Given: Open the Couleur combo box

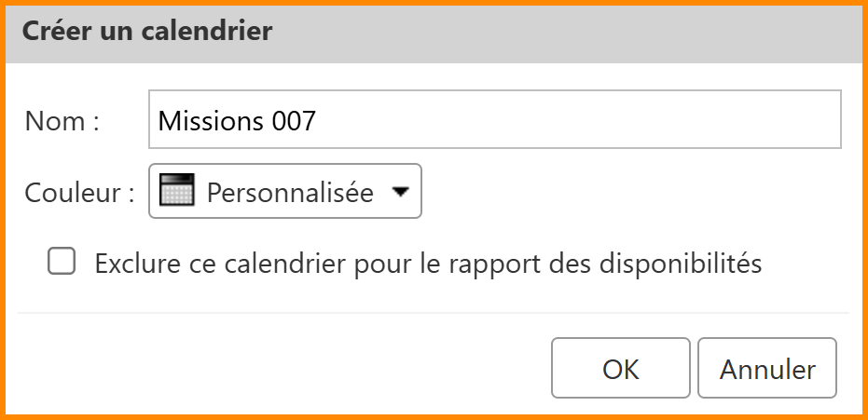Looking at the screenshot, I should (x=285, y=192).
